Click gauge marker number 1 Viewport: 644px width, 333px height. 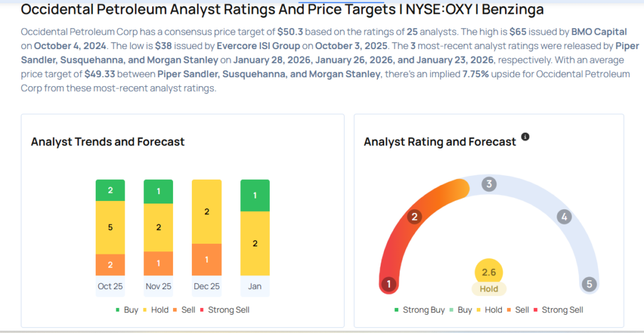[389, 284]
